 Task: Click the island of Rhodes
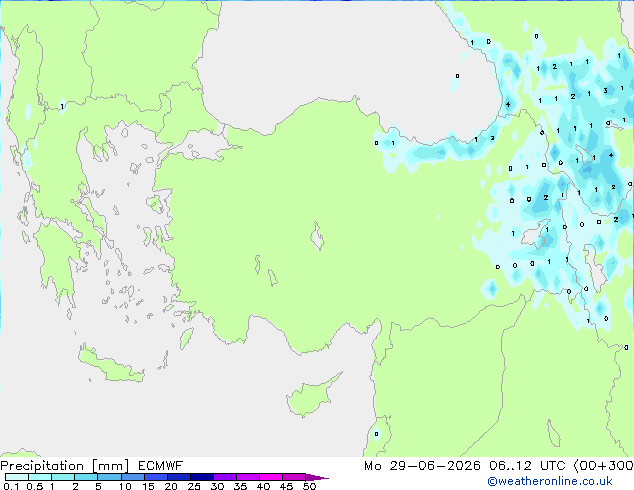186,338
